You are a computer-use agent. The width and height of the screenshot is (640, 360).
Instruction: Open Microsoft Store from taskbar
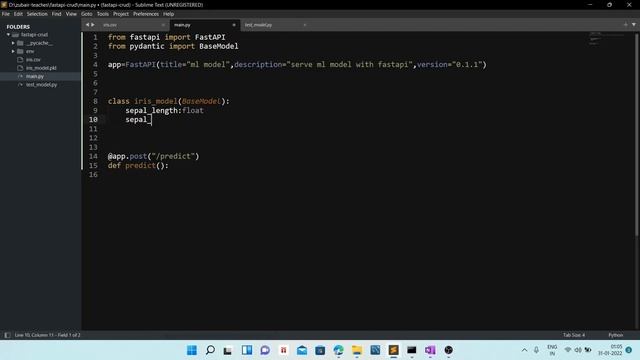(320, 350)
